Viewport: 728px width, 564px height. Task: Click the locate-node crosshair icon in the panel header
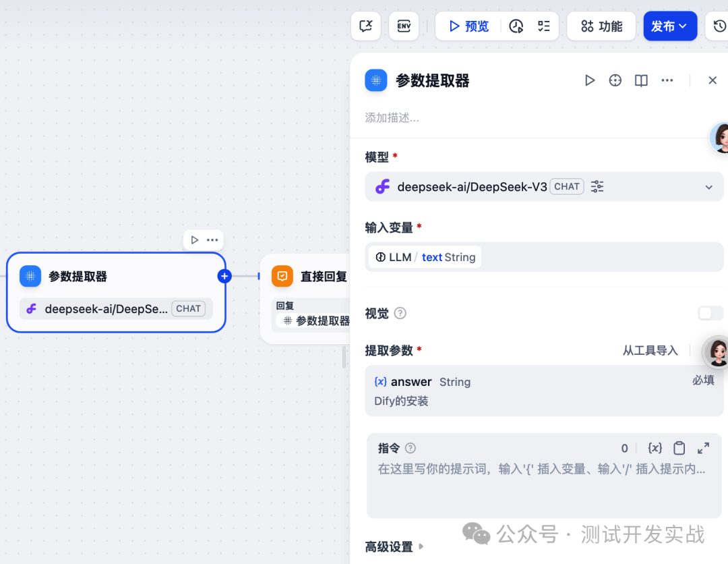coord(615,80)
